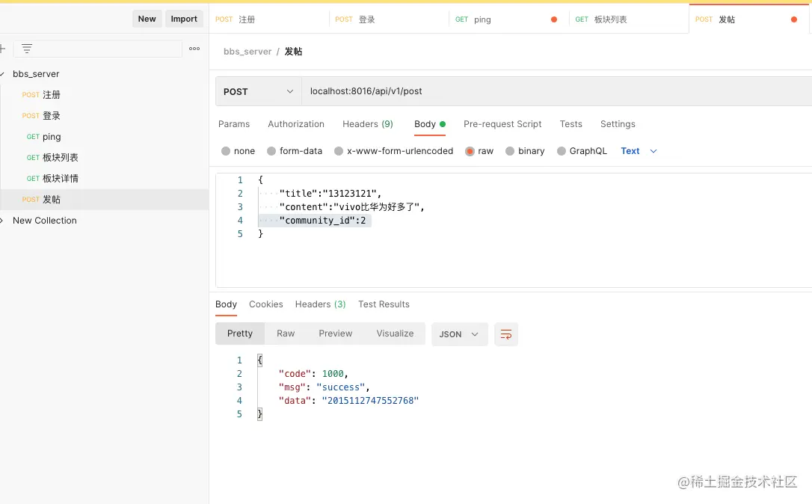
Task: Open the JSON response format dropdown
Action: 459,334
